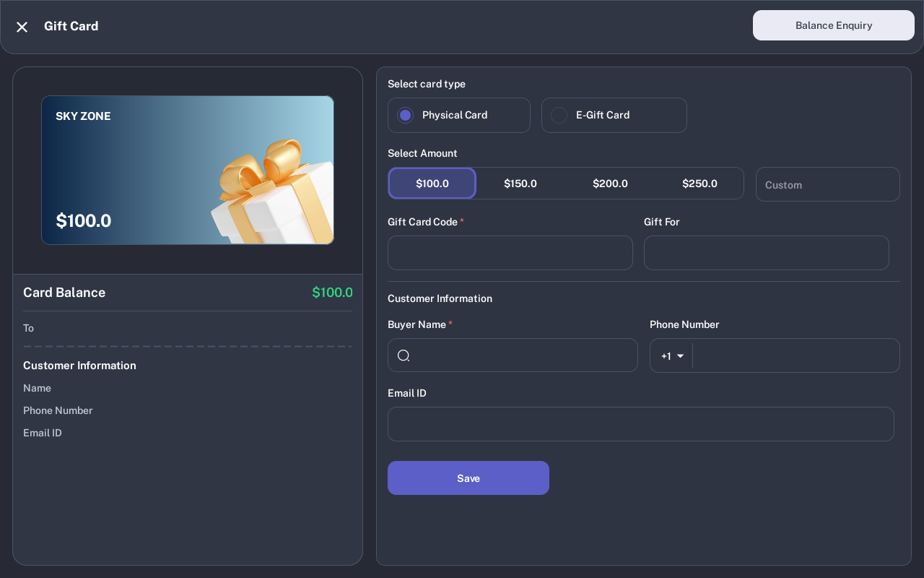This screenshot has height=578, width=924.
Task: Choose the $150.0 amount
Action: [x=520, y=184]
